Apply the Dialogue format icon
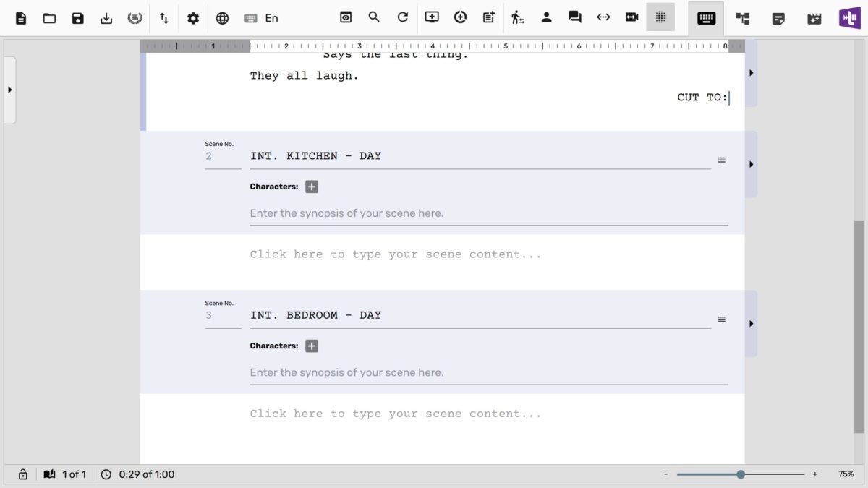 tap(575, 17)
